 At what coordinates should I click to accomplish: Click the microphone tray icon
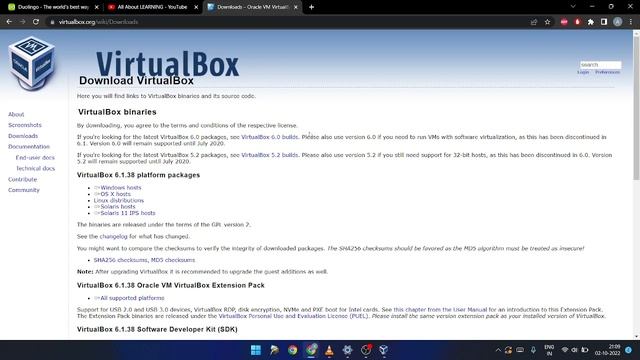(533, 350)
